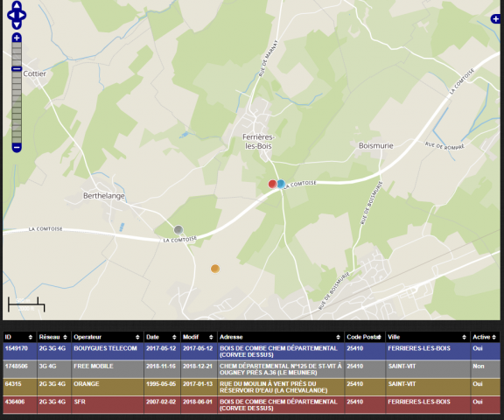504x420 pixels.
Task: Click the Non active value
Action: click(479, 366)
